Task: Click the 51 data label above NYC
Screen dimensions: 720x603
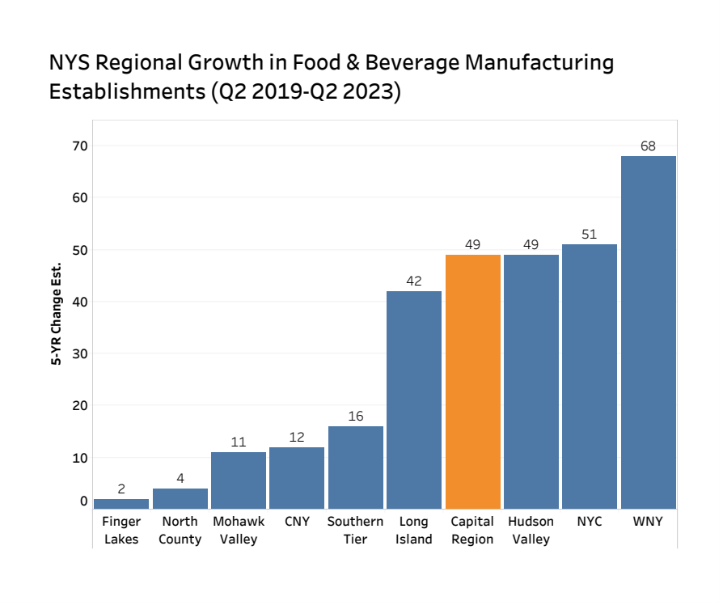Action: click(589, 235)
